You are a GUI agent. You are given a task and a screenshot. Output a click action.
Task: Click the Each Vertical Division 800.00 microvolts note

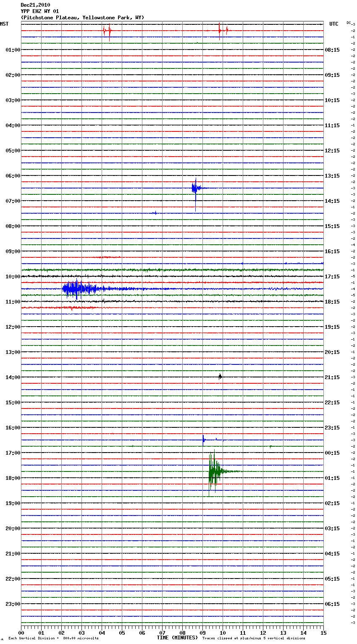53,639
